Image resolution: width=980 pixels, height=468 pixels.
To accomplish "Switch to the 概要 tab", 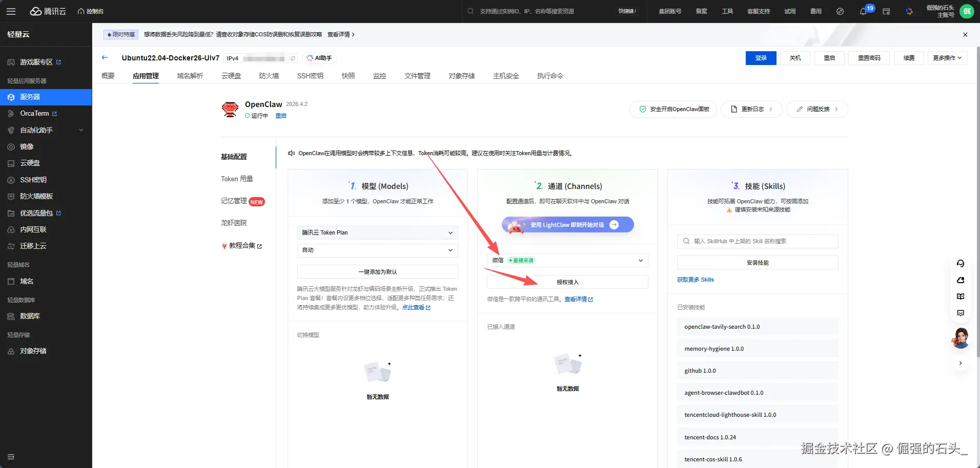I will tap(108, 76).
